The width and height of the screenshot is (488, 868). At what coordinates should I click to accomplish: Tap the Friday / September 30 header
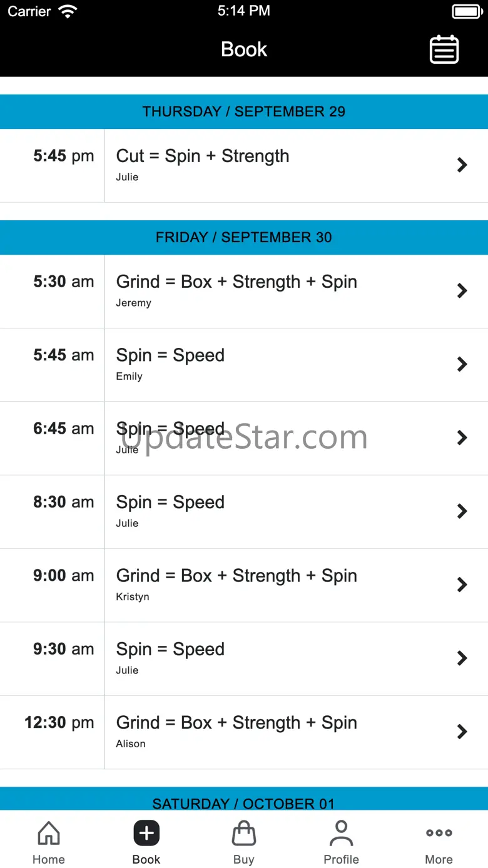(x=244, y=237)
